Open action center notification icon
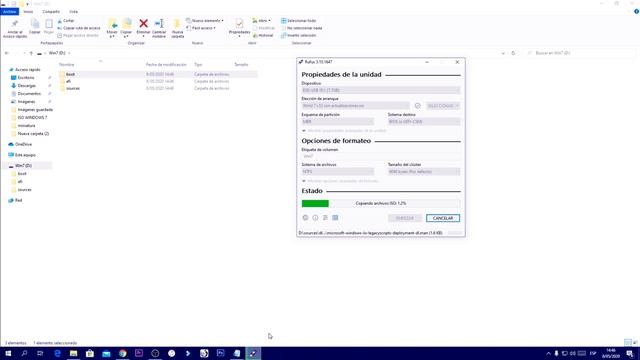Screen dimensions: 640x360 [630, 353]
